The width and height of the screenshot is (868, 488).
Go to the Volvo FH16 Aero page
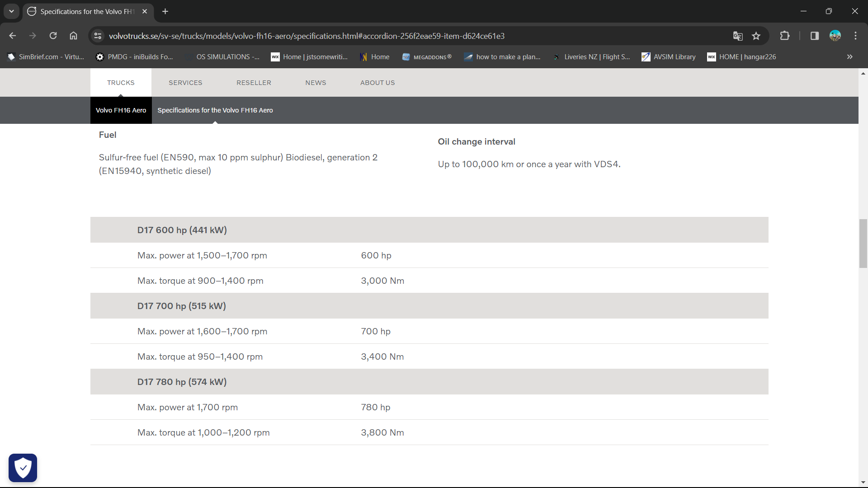coord(121,110)
